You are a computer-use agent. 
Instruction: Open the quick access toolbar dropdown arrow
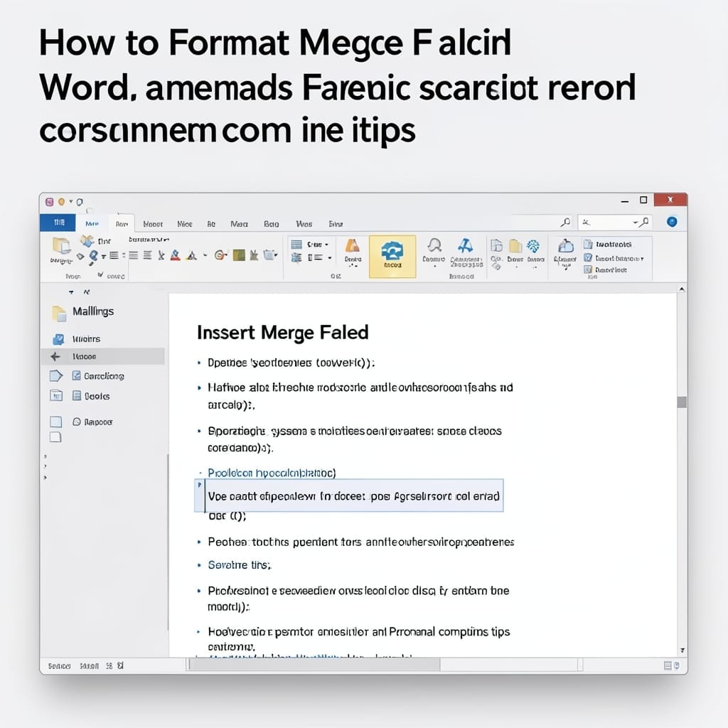(x=71, y=201)
